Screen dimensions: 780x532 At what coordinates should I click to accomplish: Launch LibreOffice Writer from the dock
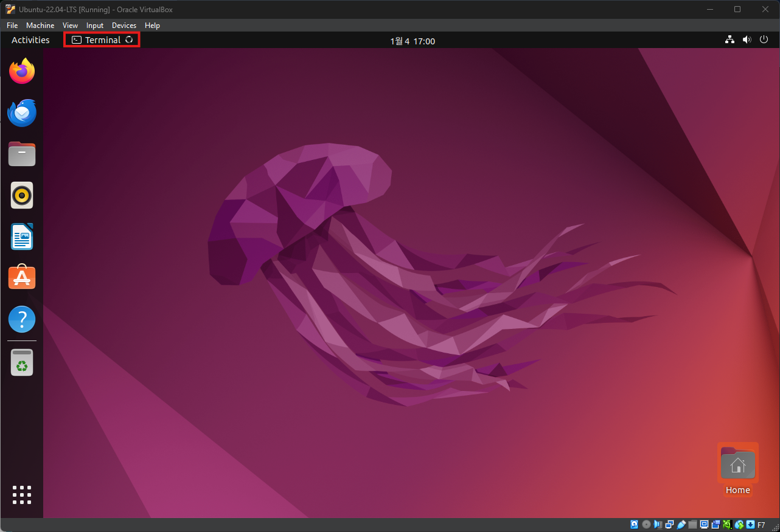[x=22, y=237]
